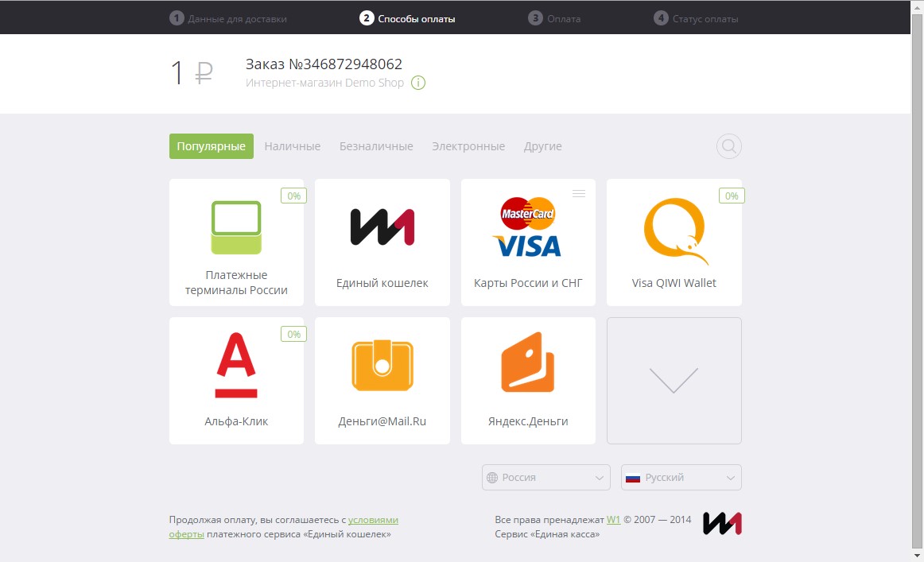Image resolution: width=924 pixels, height=562 pixels.
Task: Pick the Деньги@Mail.Ru wallet icon
Action: [x=382, y=365]
